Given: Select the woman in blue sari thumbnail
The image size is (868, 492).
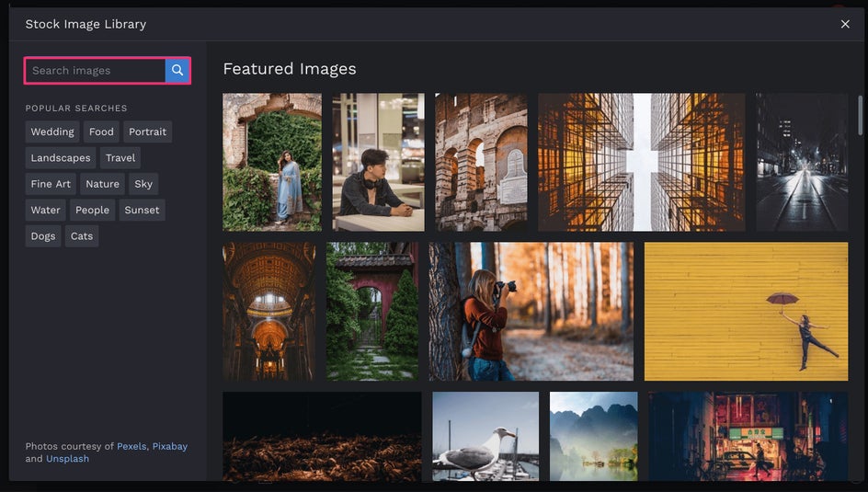Looking at the screenshot, I should coord(272,162).
